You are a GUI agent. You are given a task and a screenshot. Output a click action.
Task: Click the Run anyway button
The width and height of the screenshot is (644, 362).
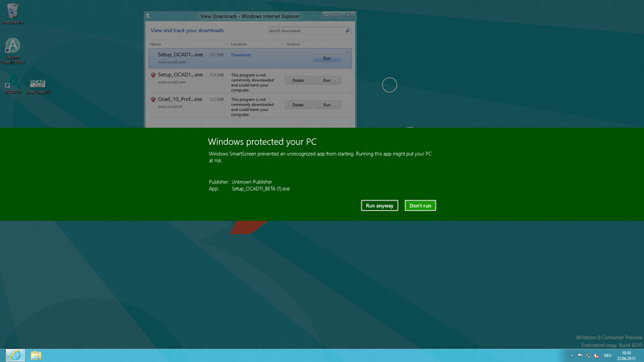click(x=379, y=206)
